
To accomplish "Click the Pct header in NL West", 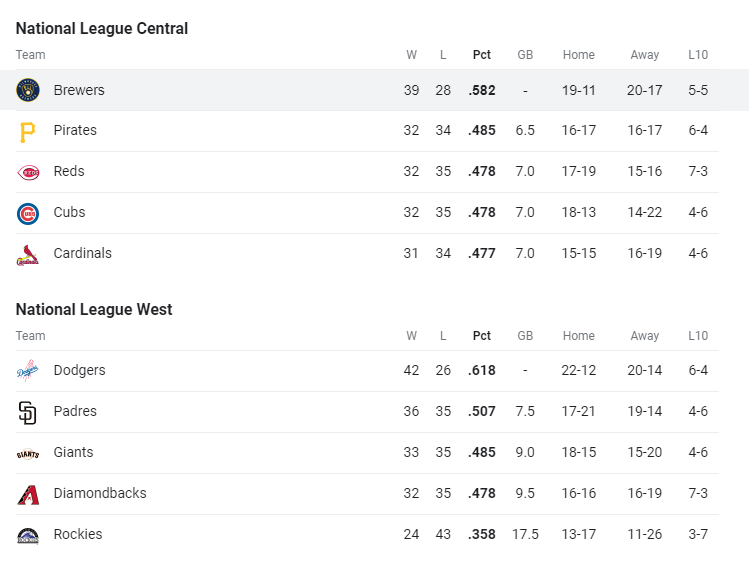I will [x=481, y=336].
